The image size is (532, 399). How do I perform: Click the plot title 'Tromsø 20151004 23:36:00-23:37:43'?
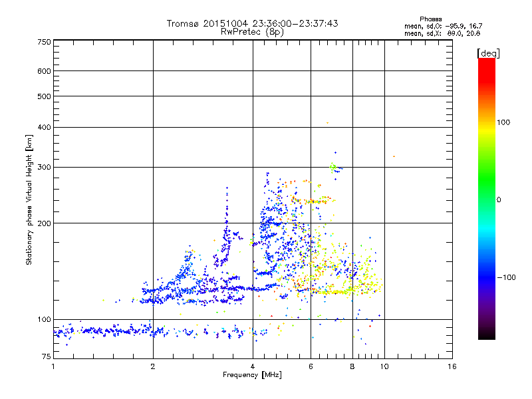[x=252, y=23]
